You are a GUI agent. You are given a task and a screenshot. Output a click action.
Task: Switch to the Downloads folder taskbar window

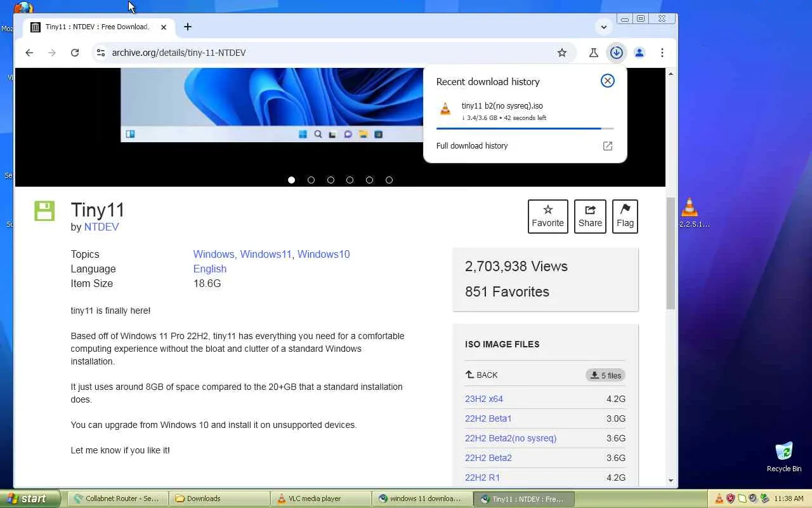tap(219, 498)
